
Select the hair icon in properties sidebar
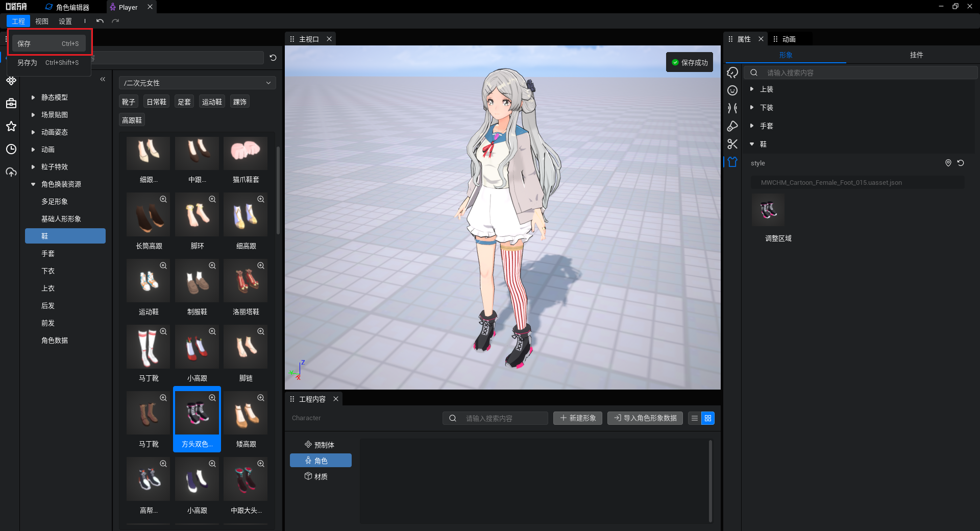(732, 73)
